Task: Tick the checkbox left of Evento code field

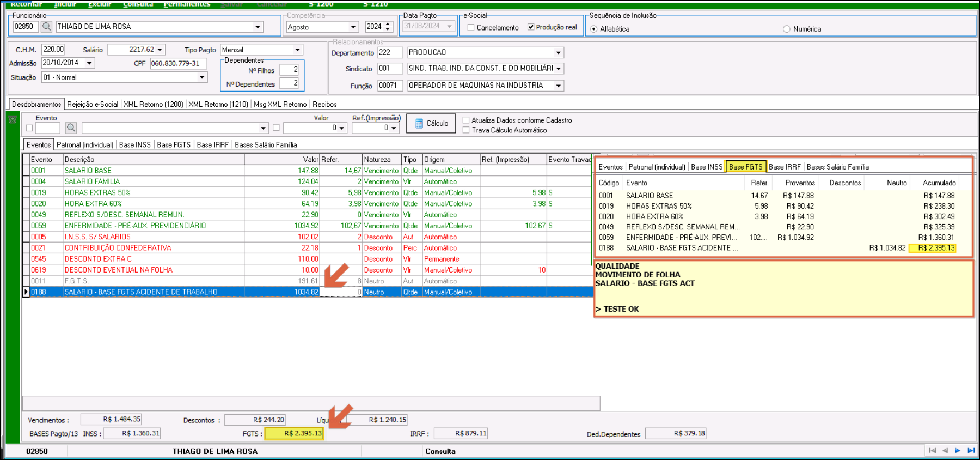Action: (x=29, y=128)
